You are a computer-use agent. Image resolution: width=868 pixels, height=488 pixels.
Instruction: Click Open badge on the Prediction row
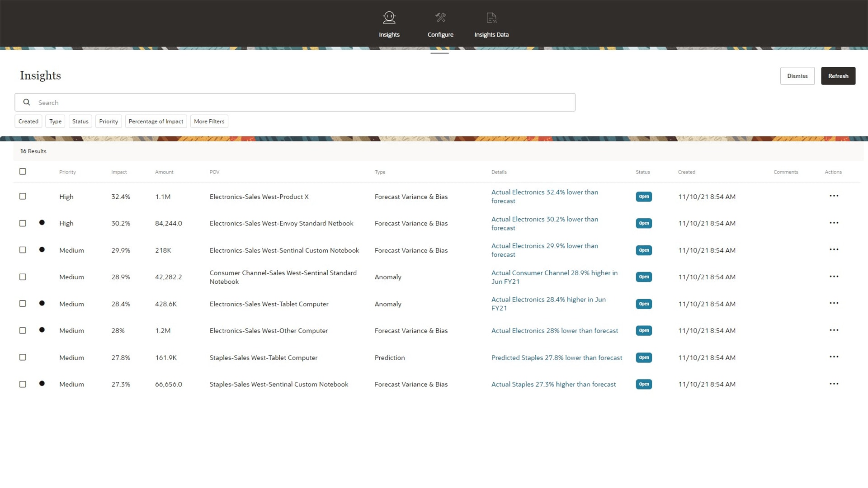click(644, 357)
